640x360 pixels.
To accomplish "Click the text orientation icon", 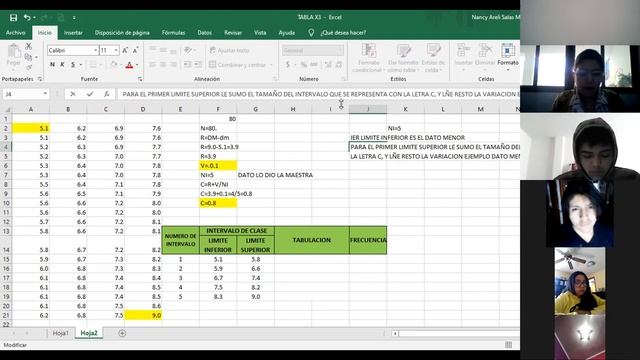I will pos(188,50).
